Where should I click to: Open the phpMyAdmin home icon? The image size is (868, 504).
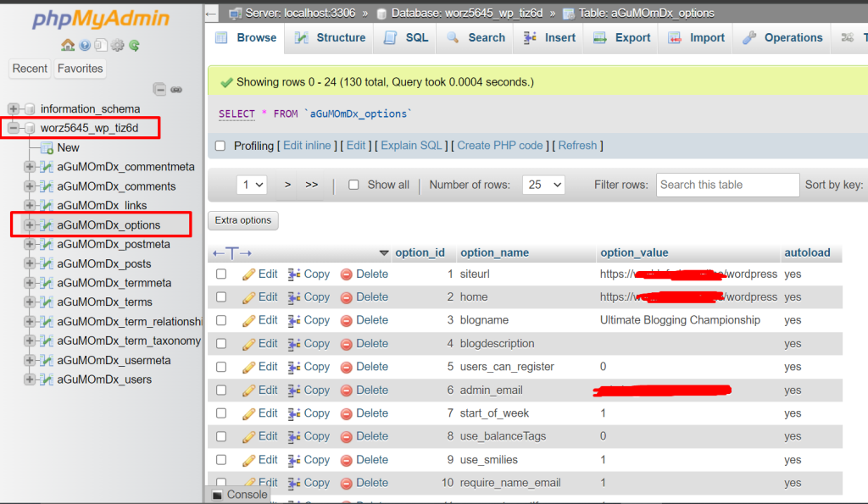(x=68, y=45)
